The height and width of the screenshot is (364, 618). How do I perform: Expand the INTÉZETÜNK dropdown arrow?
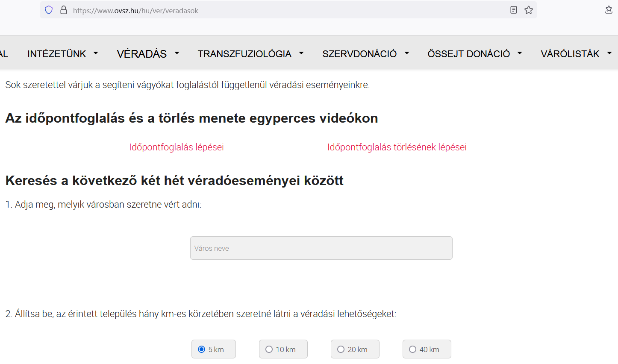(x=96, y=53)
